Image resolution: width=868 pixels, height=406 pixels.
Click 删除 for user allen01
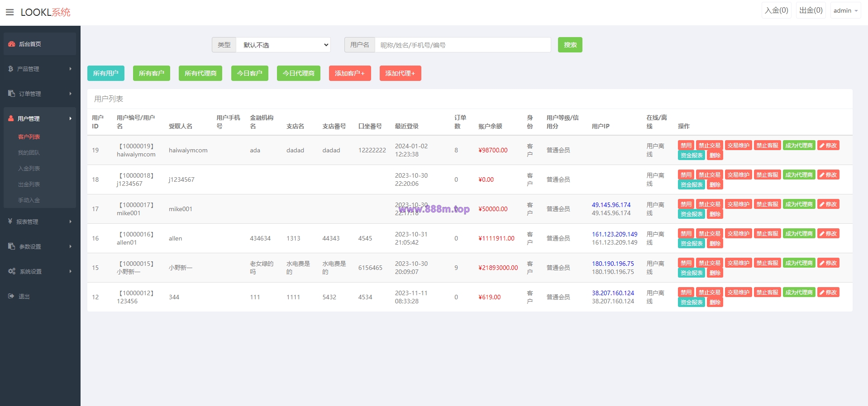pyautogui.click(x=715, y=243)
